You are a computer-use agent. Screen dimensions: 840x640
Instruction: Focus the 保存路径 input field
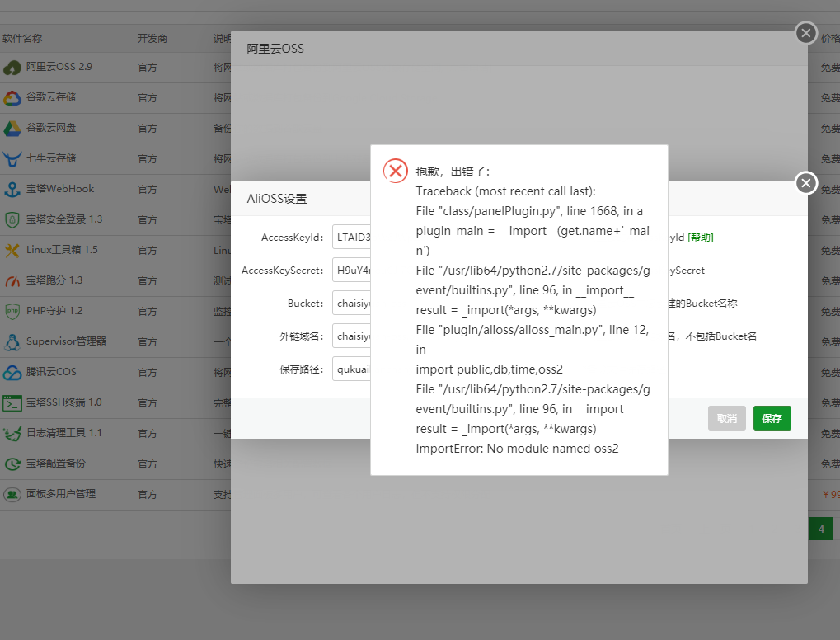click(x=351, y=369)
